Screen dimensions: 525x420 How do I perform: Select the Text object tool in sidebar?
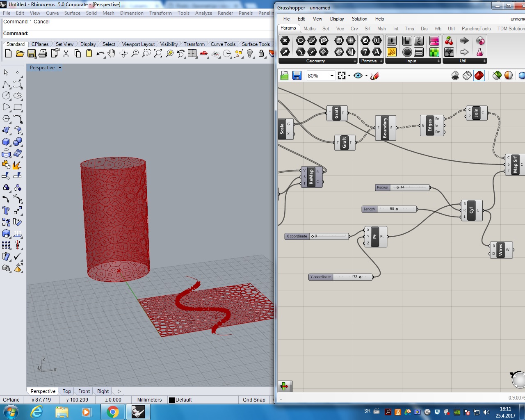coord(6,210)
